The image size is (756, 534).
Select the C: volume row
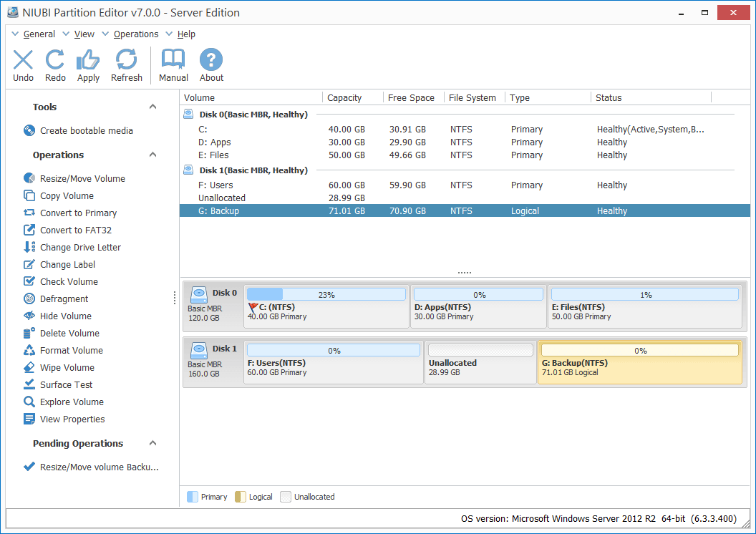[x=465, y=129]
